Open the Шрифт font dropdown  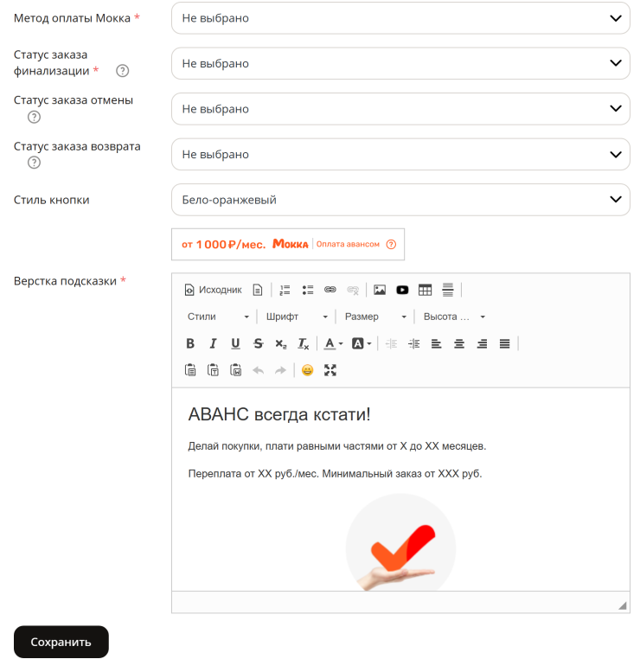pos(297,317)
